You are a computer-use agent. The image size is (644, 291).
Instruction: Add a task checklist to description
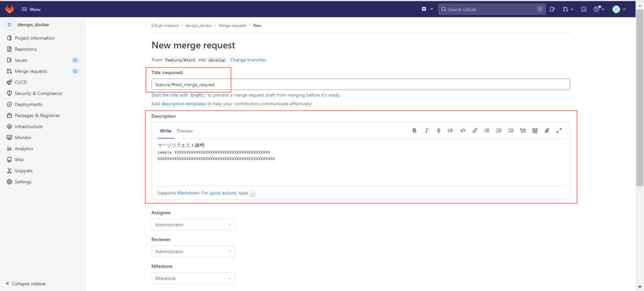coord(511,131)
